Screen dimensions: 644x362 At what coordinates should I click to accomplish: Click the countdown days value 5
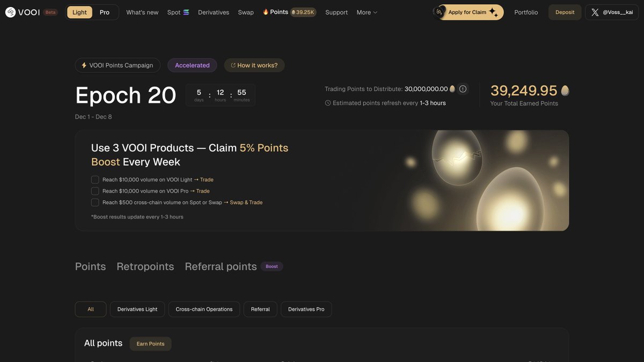[199, 92]
